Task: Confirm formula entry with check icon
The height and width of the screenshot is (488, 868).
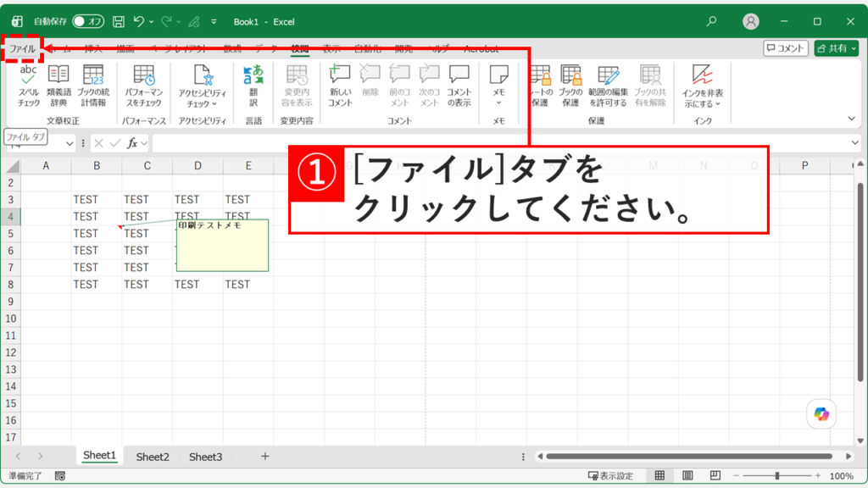Action: tap(115, 143)
